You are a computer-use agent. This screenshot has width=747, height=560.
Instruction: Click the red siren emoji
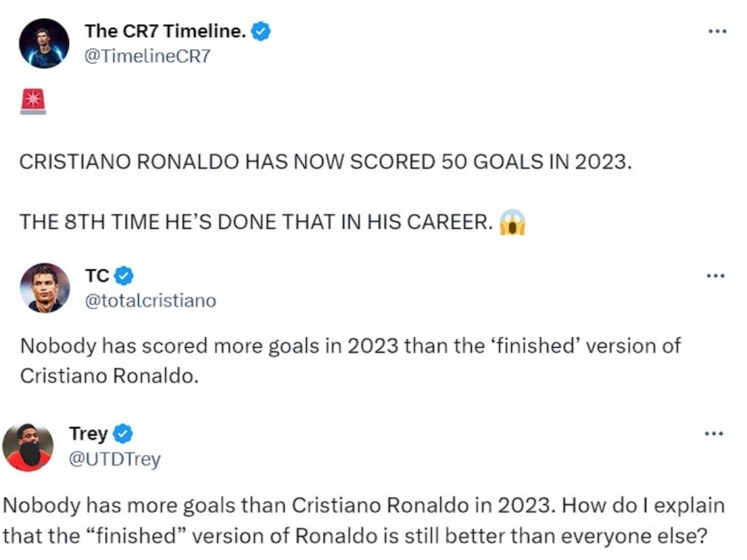click(x=33, y=101)
